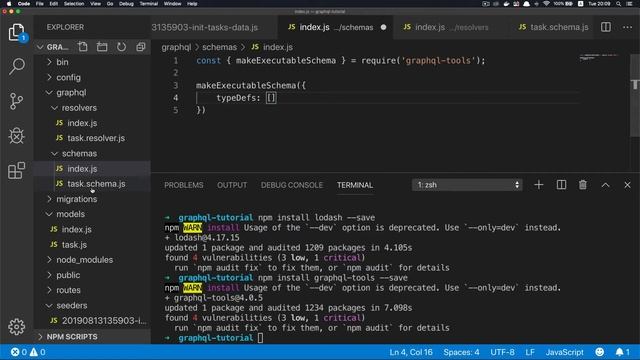Select the 1: zsh terminal dropdown
This screenshot has height=360, width=640.
click(x=467, y=185)
